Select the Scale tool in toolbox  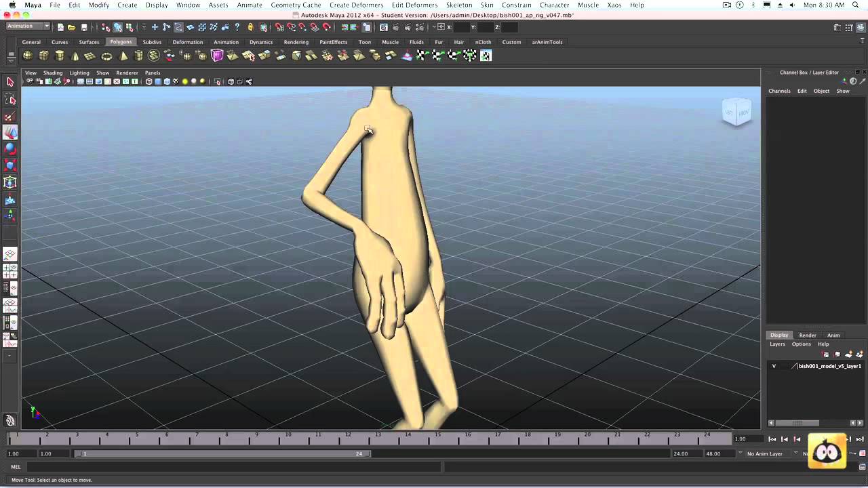point(10,165)
